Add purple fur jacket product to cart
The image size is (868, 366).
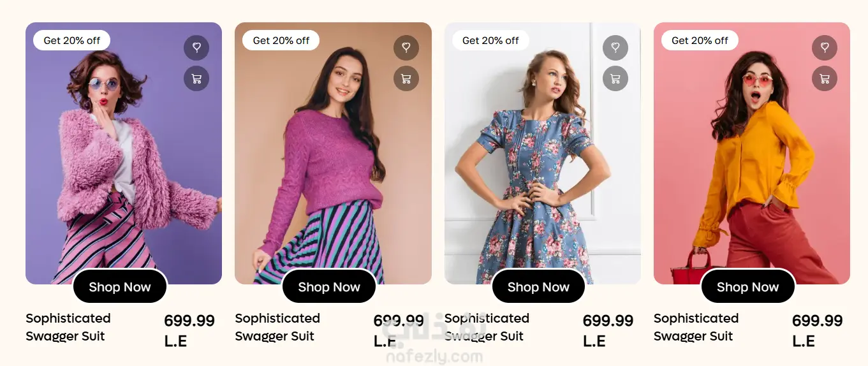tap(196, 78)
